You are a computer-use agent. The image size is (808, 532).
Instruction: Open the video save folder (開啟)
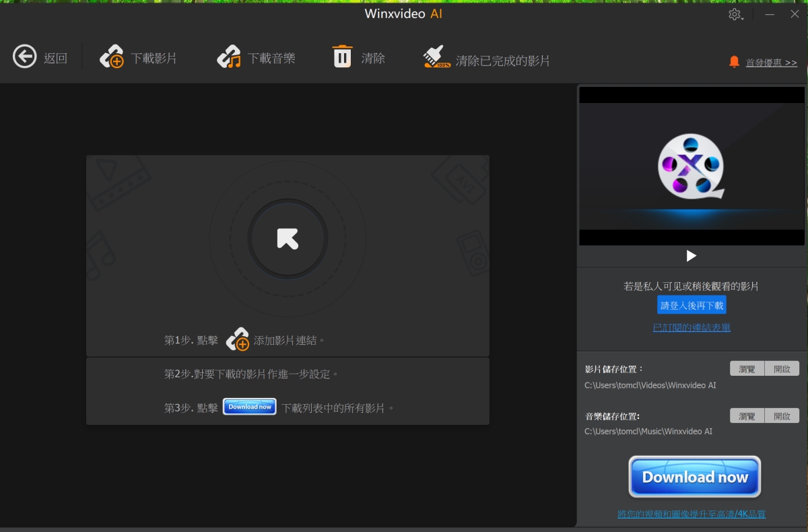tap(782, 369)
